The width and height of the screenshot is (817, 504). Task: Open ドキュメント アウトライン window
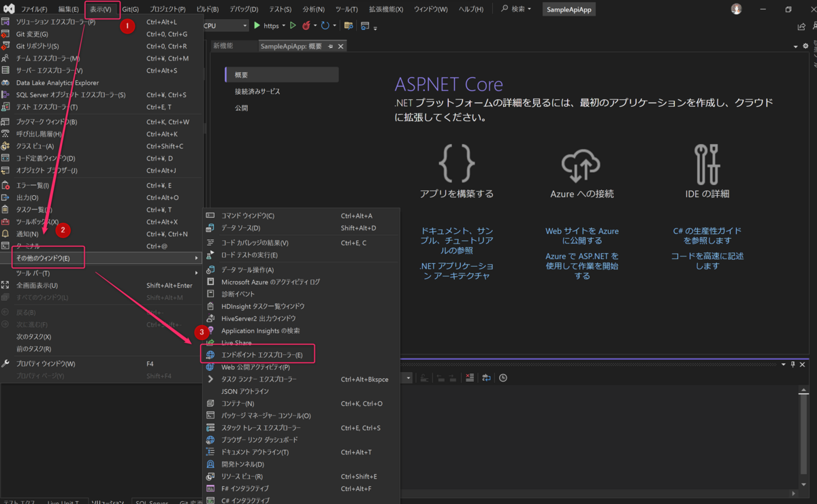tap(301, 452)
